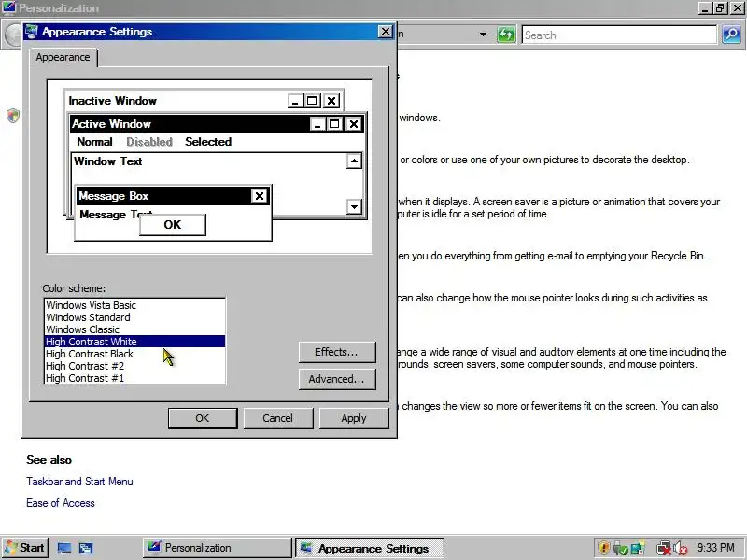Click the green refresh icon in address bar

coord(506,35)
